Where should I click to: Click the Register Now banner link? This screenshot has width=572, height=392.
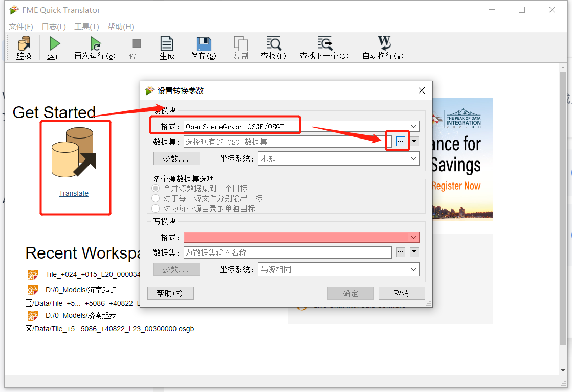click(456, 186)
